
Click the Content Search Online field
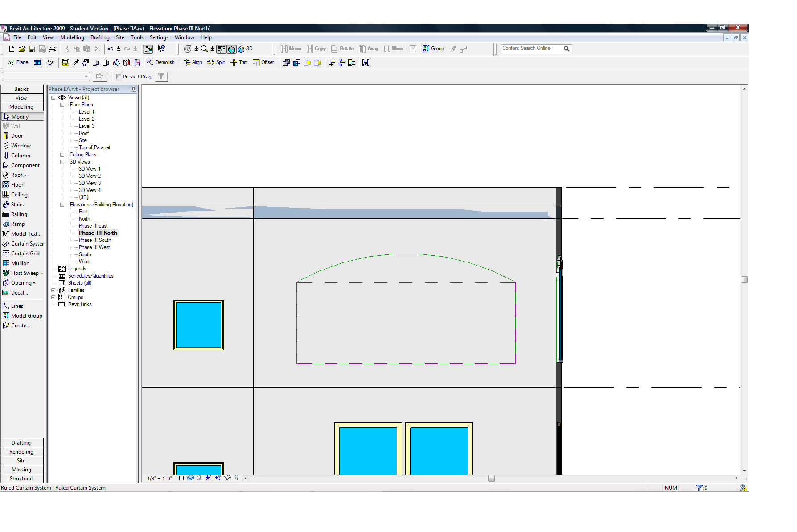pos(531,49)
